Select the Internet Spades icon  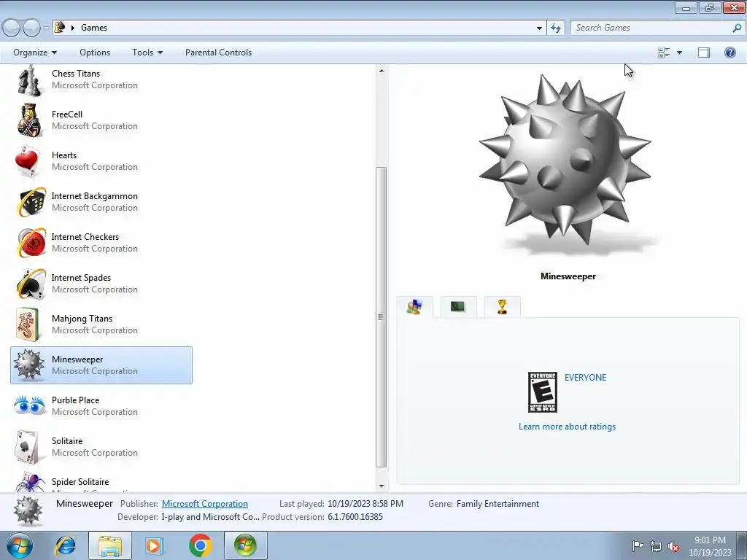pyautogui.click(x=31, y=284)
